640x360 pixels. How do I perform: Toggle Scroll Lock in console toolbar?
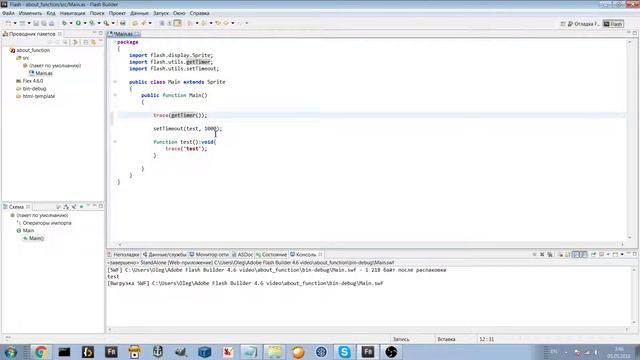click(x=568, y=254)
